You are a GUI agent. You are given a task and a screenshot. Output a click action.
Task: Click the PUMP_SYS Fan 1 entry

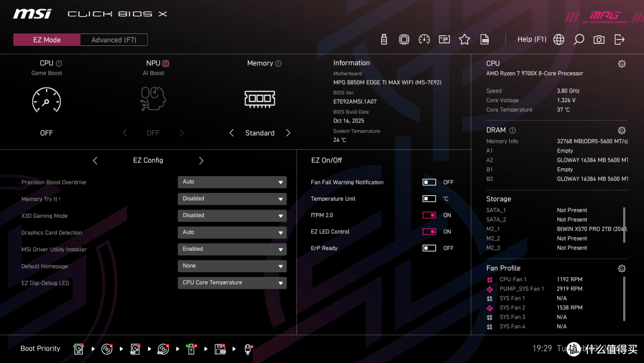[x=534, y=289]
